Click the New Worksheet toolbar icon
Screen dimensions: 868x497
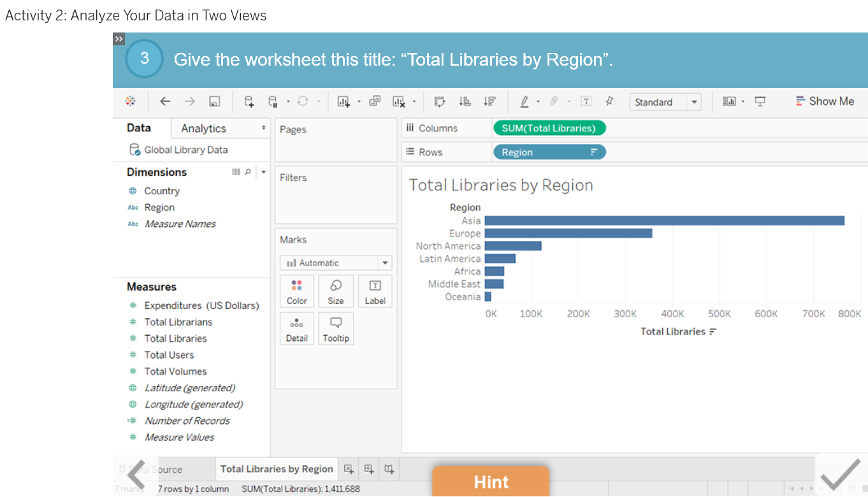pyautogui.click(x=344, y=101)
